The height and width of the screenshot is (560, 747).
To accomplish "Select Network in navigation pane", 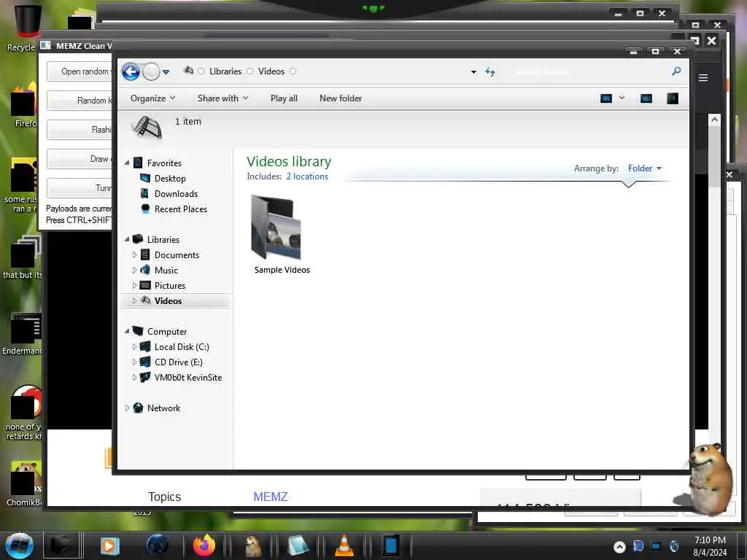I will pyautogui.click(x=163, y=408).
